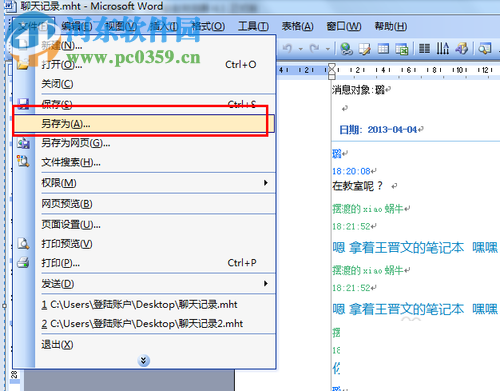
Task: Open the Redo history dropdown arrow
Action: (328, 49)
